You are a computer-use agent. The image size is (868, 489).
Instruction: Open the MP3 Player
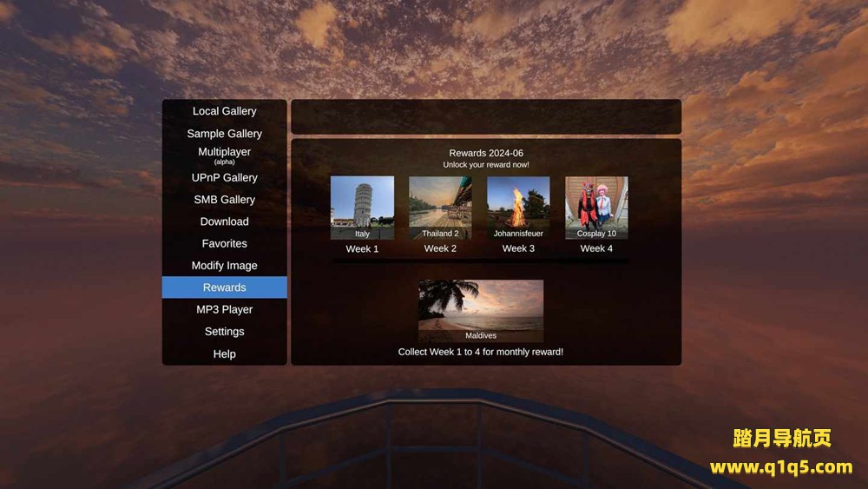(x=224, y=309)
